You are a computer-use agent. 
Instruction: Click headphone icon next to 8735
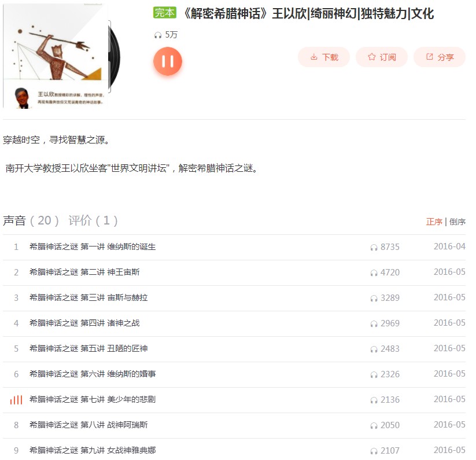tap(374, 248)
